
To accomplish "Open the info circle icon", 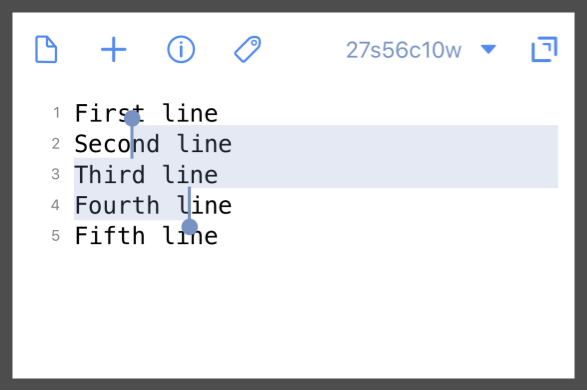I will 181,49.
